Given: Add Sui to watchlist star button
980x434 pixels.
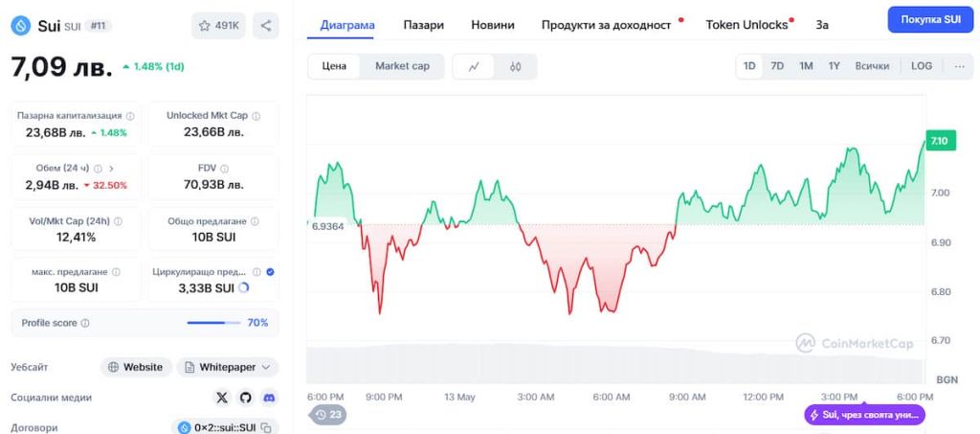Looking at the screenshot, I should (x=218, y=26).
